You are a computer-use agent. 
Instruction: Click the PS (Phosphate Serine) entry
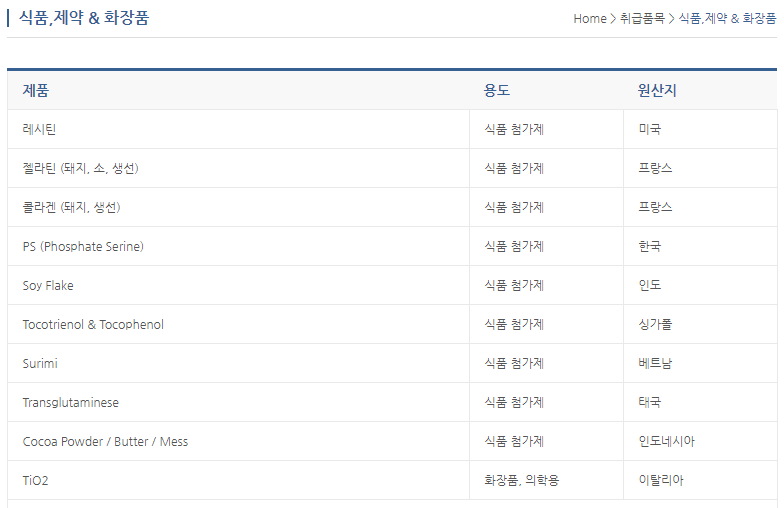tap(83, 246)
